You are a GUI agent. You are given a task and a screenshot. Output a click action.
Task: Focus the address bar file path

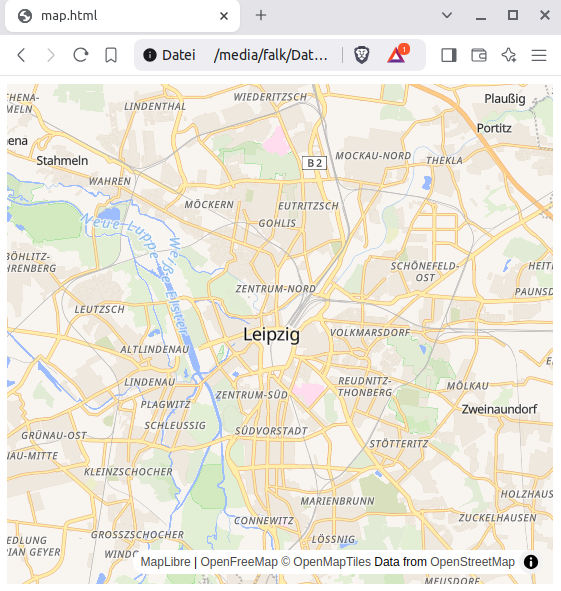(271, 55)
